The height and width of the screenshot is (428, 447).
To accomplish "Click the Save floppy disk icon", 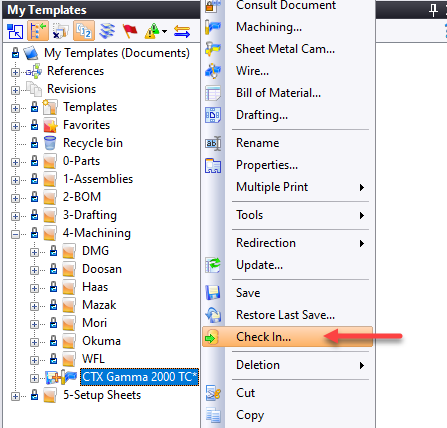I will coord(213,293).
